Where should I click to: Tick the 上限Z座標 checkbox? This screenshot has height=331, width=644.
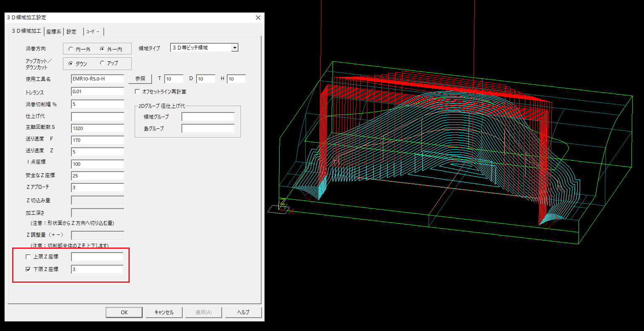coord(29,257)
